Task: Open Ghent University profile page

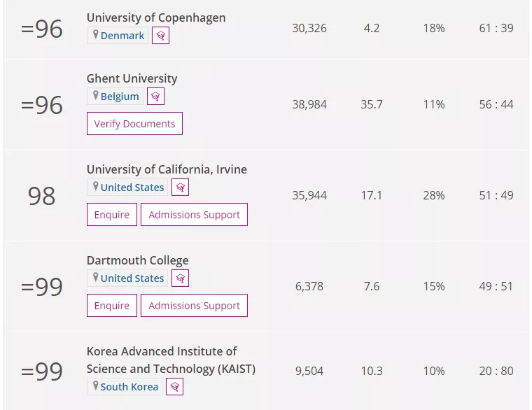Action: coord(132,78)
